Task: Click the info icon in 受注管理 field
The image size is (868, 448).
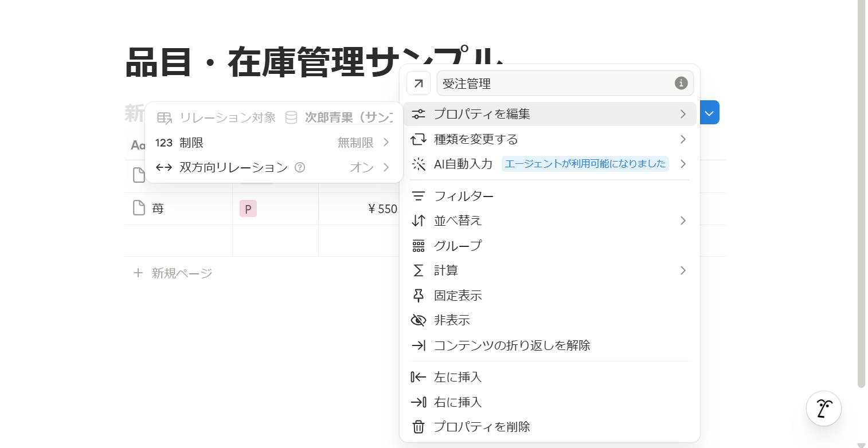Action: [681, 83]
